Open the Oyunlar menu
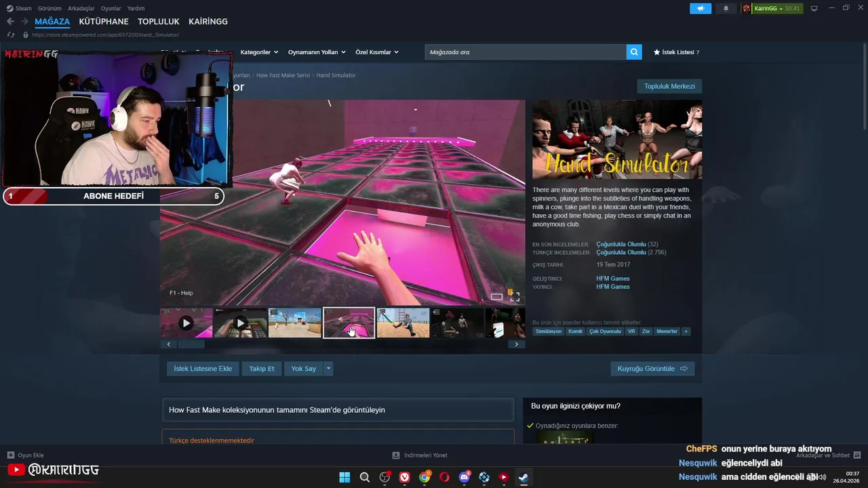This screenshot has width=868, height=488. (x=111, y=8)
